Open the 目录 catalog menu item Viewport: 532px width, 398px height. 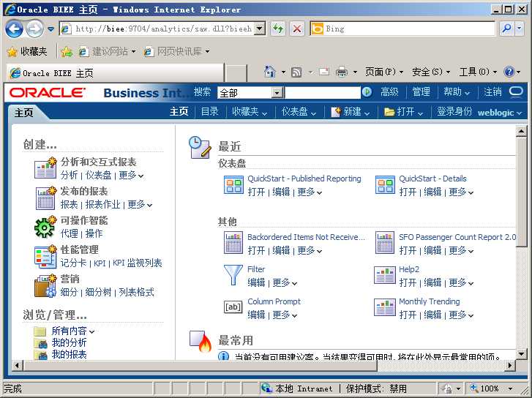pos(210,112)
